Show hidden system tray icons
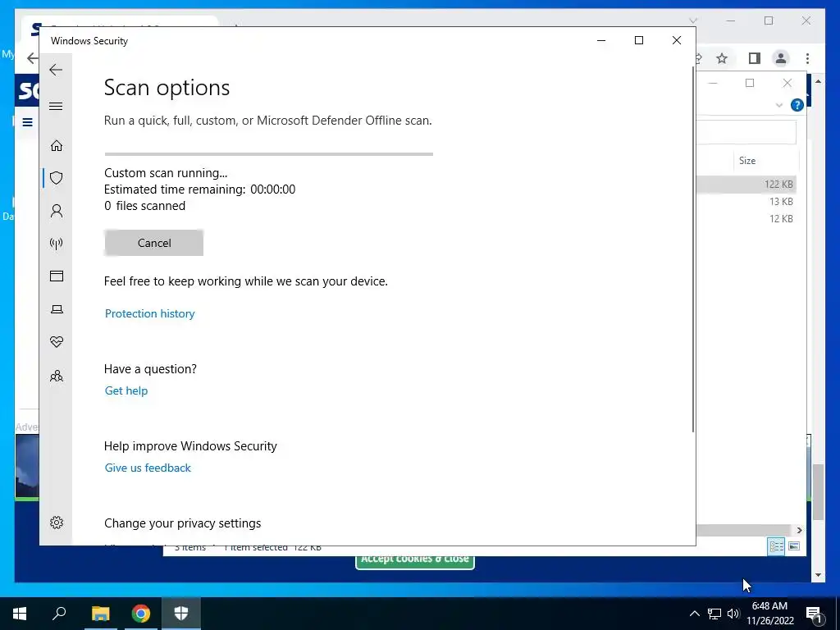Image resolution: width=840 pixels, height=630 pixels. coord(694,614)
